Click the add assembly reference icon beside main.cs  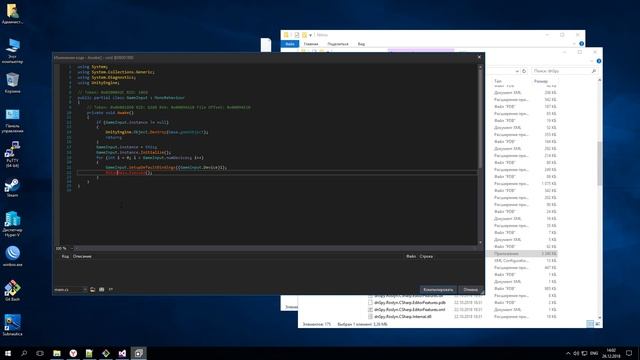tap(93, 289)
